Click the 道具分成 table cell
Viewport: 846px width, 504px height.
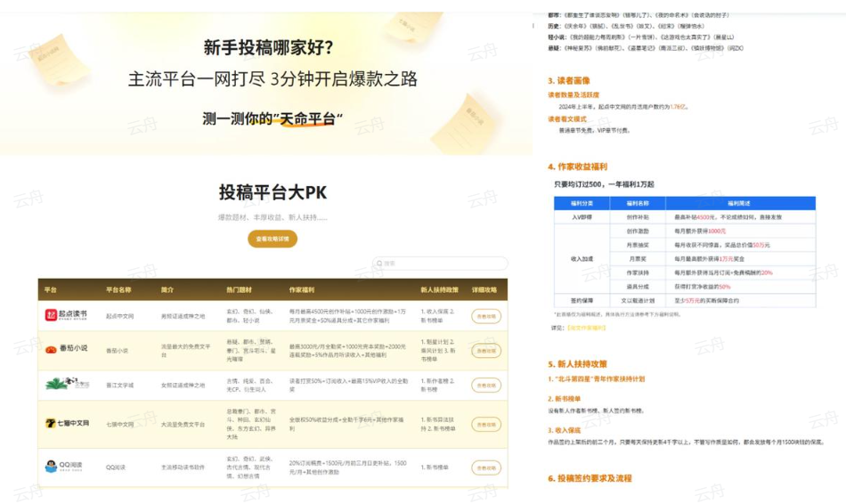[x=638, y=287]
